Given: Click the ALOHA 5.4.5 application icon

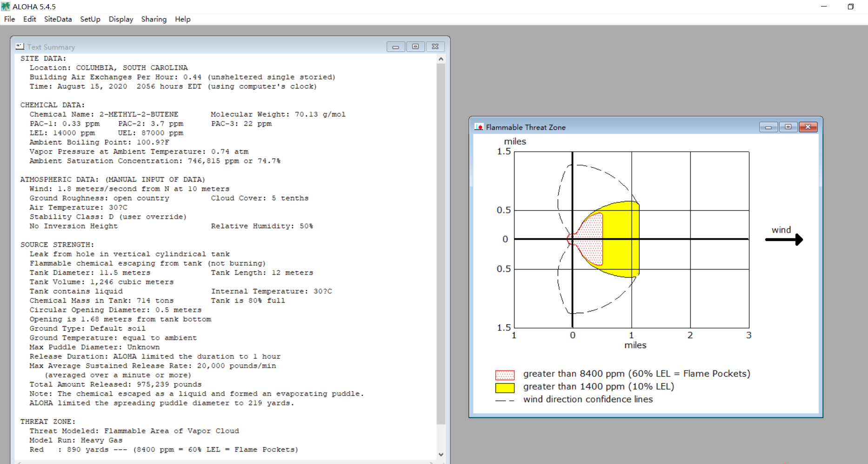Looking at the screenshot, I should click(6, 7).
